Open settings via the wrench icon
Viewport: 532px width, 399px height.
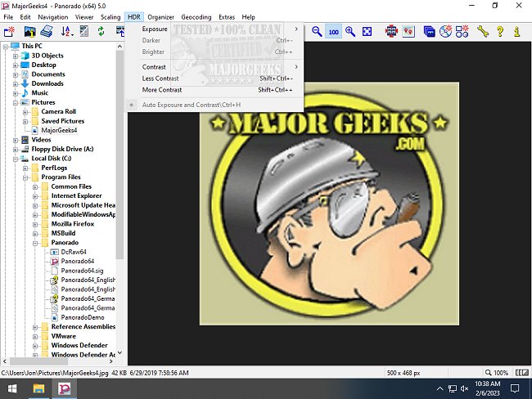click(483, 32)
